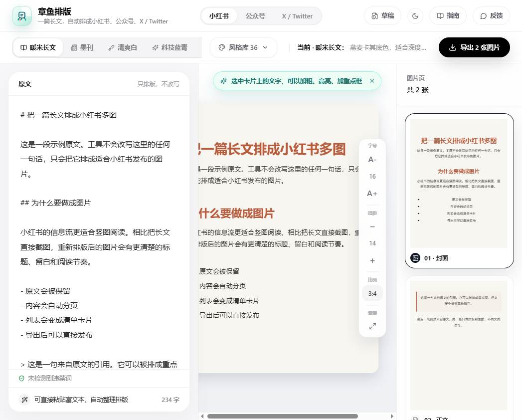The image size is (522, 420).
Task: Click the download icon in export button
Action: (452, 47)
